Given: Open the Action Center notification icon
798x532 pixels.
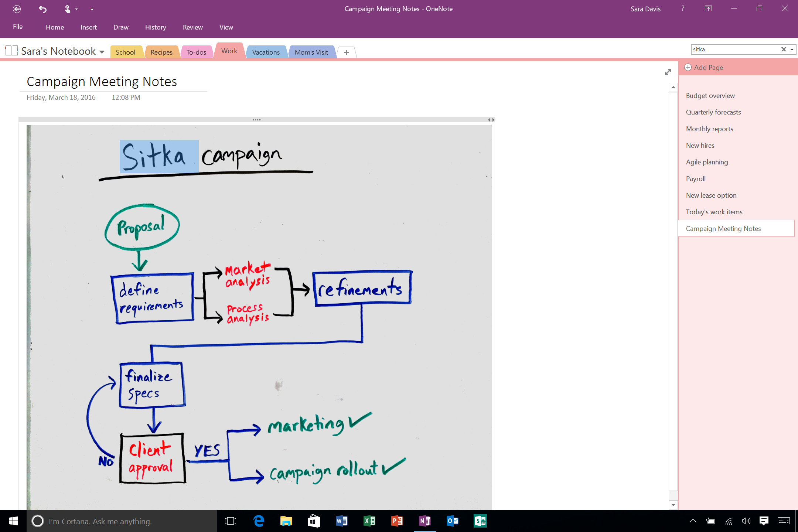Looking at the screenshot, I should (x=764, y=521).
